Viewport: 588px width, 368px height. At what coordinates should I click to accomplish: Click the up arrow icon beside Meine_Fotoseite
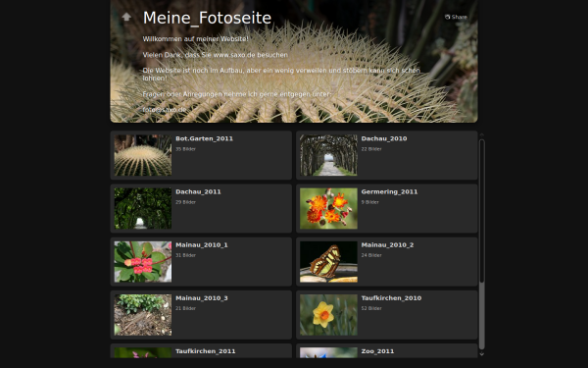(126, 17)
